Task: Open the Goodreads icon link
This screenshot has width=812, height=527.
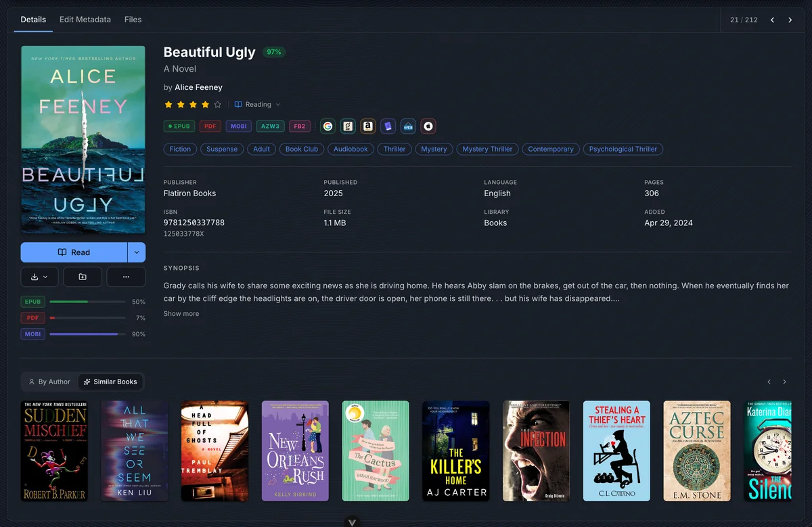Action: (348, 127)
